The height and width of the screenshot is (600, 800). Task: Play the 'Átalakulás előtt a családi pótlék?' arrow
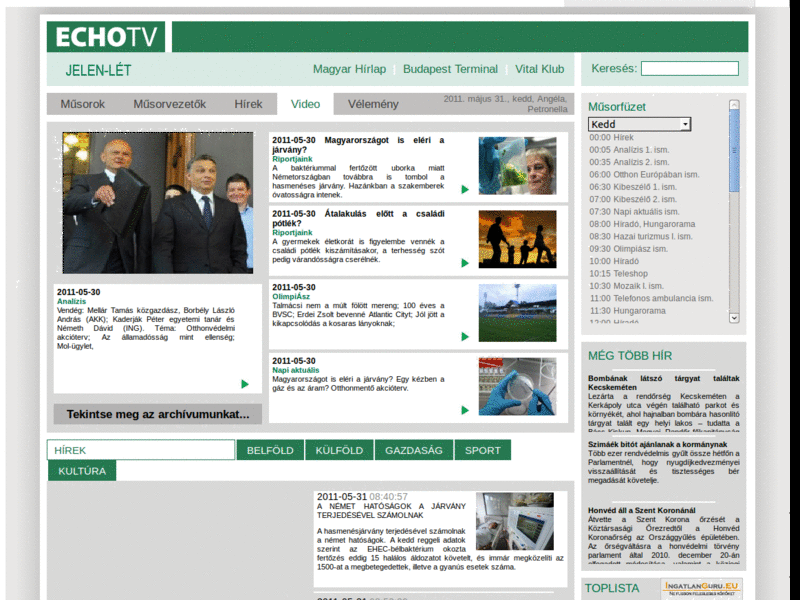pyautogui.click(x=465, y=263)
